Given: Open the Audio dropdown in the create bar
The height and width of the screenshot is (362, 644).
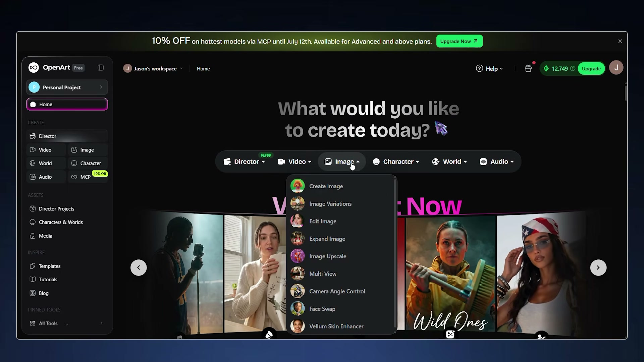Looking at the screenshot, I should pyautogui.click(x=497, y=162).
